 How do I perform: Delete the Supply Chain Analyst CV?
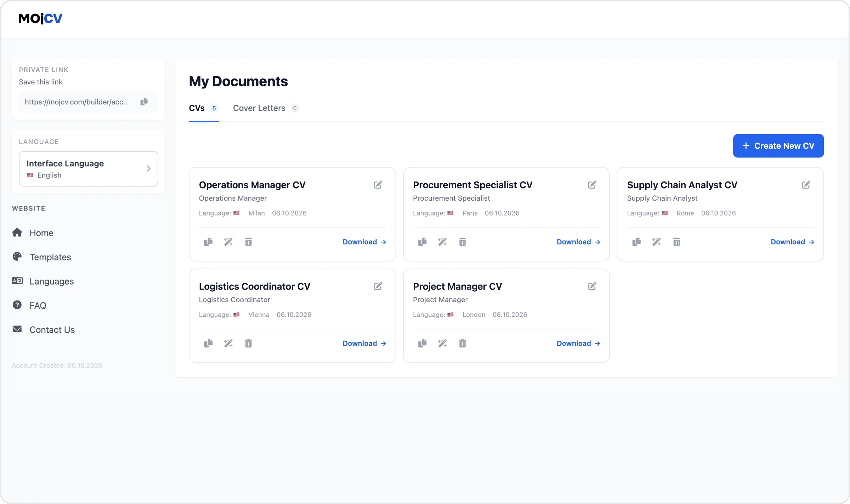click(677, 242)
